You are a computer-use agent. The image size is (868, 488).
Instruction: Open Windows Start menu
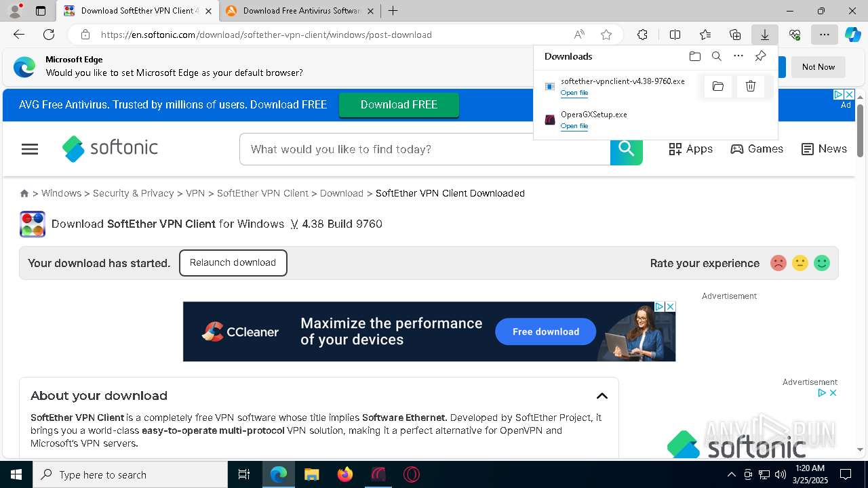coord(16,474)
